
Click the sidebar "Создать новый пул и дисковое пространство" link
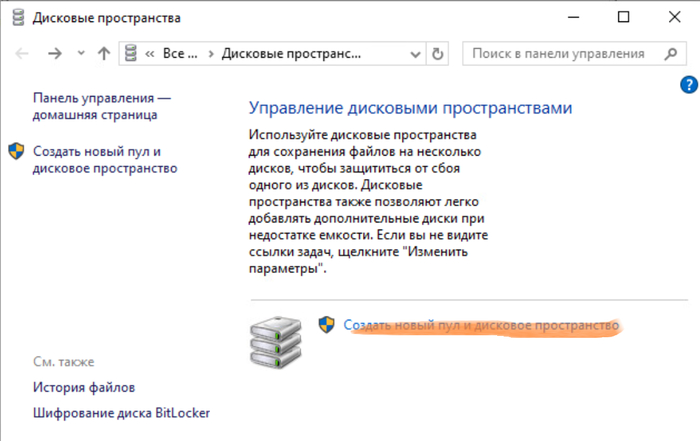pyautogui.click(x=105, y=160)
